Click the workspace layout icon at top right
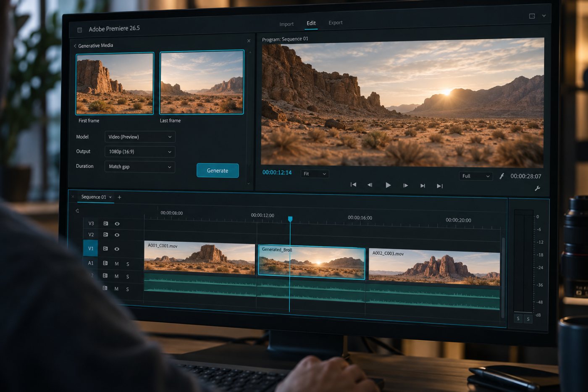 (532, 16)
